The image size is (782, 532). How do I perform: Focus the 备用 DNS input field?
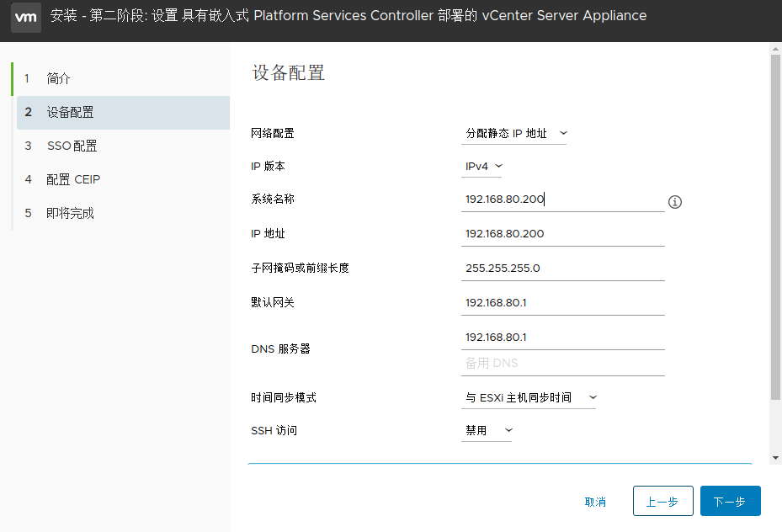(562, 364)
